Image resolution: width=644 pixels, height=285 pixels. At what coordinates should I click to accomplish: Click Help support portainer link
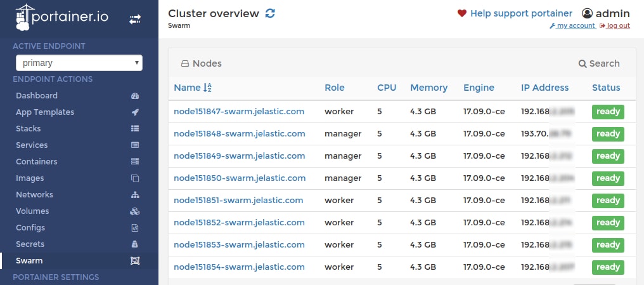pyautogui.click(x=521, y=13)
